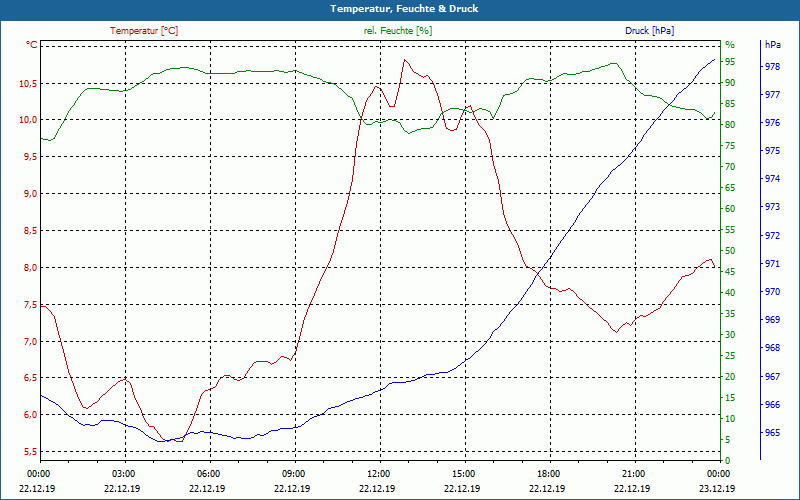This screenshot has width=800, height=500.
Task: Click the 966 tick on the pressure axis
Action: tap(773, 405)
